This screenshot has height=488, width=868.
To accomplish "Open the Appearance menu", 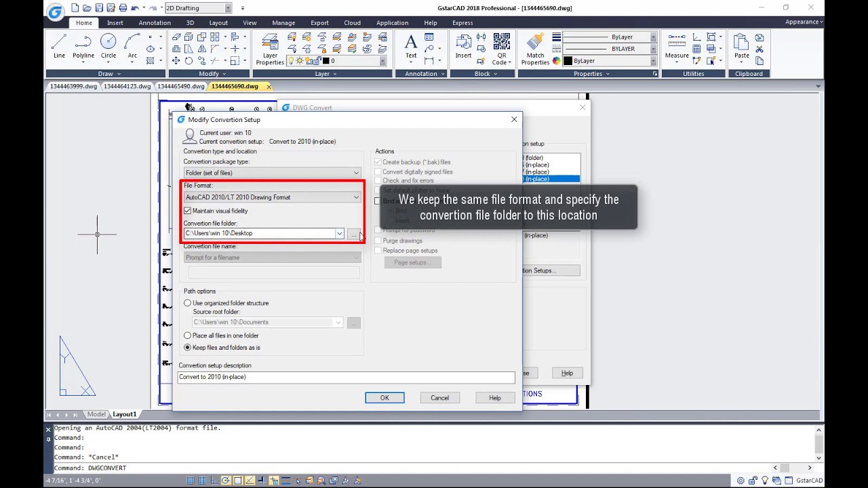I will point(804,22).
